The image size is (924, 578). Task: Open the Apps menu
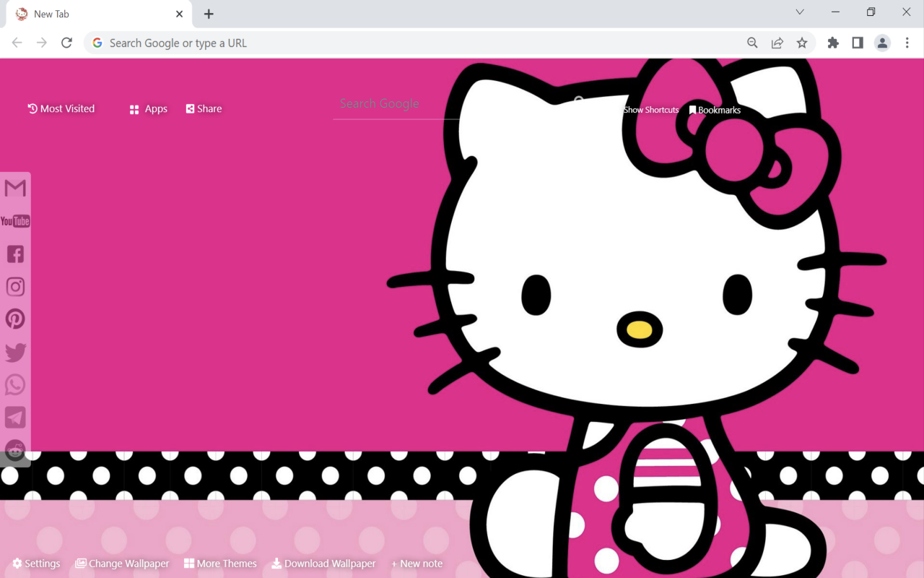click(x=148, y=109)
